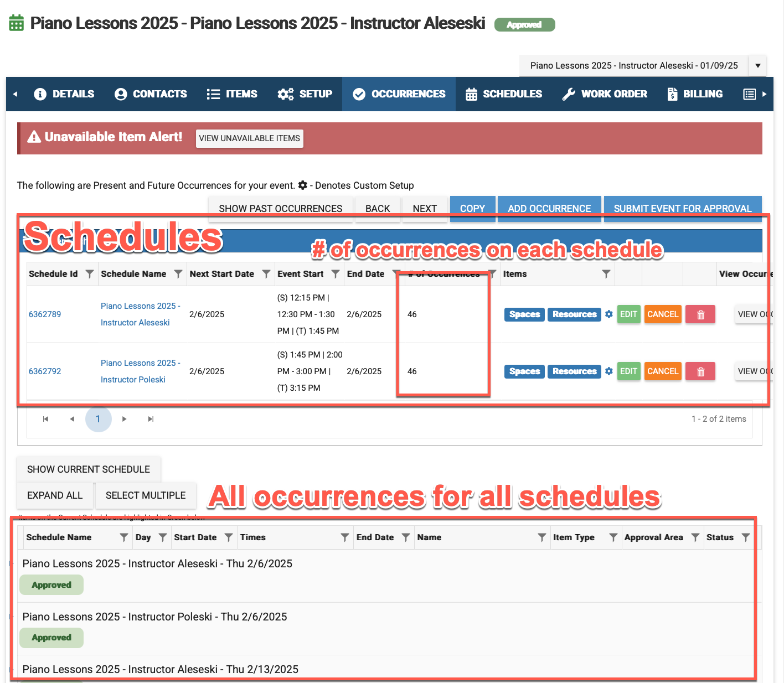Open the event selector dropdown arrow
The height and width of the screenshot is (683, 784).
tap(757, 65)
